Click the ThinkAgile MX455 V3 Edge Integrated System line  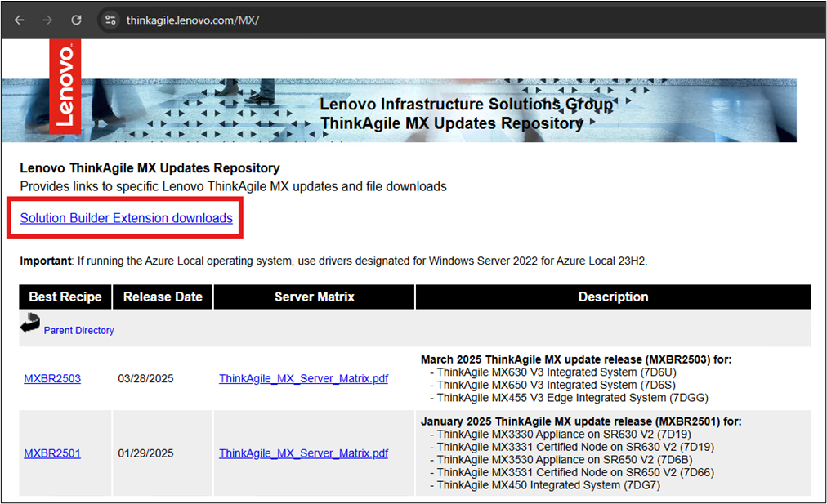pos(569,398)
